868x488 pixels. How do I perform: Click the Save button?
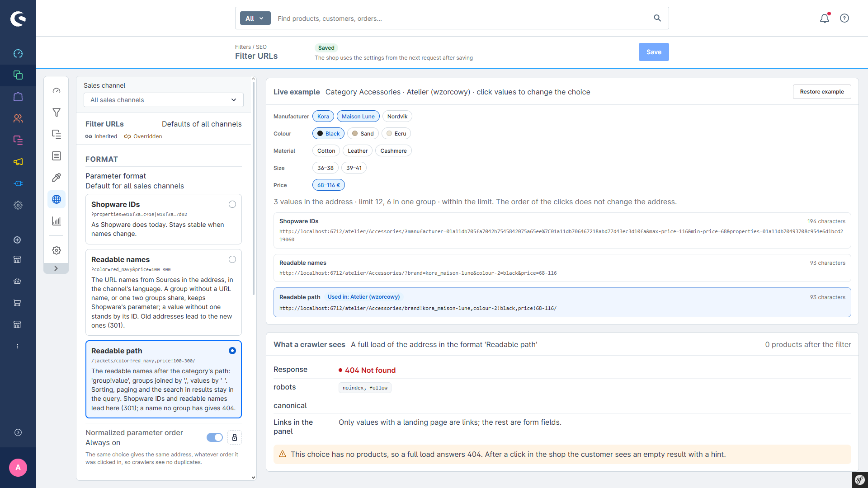[x=654, y=52]
